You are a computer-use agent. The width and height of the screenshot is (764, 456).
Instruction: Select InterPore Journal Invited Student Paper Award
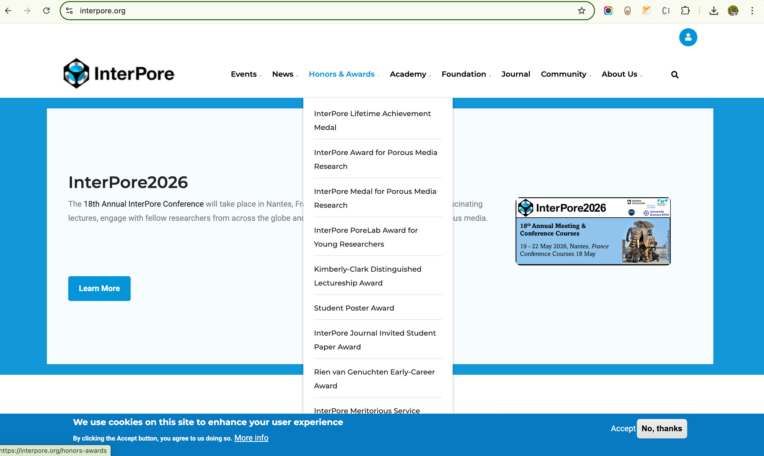coord(378,340)
